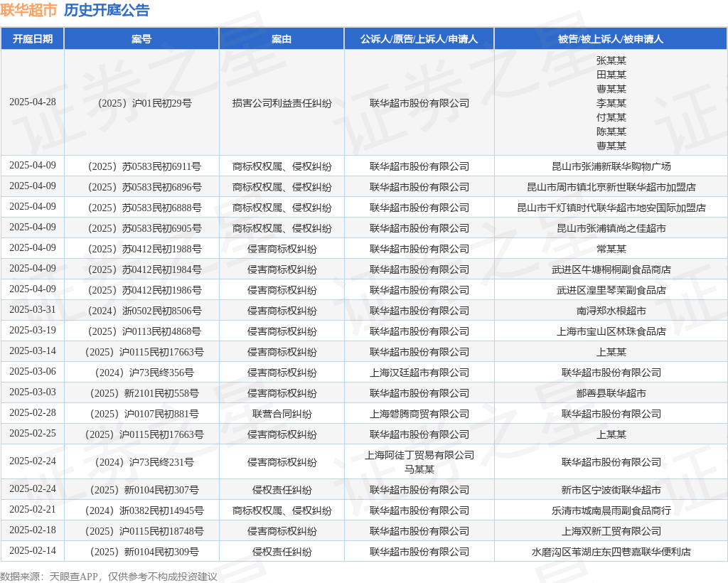Click the date 2025-02-21
This screenshot has height=583, width=728.
pos(33,510)
